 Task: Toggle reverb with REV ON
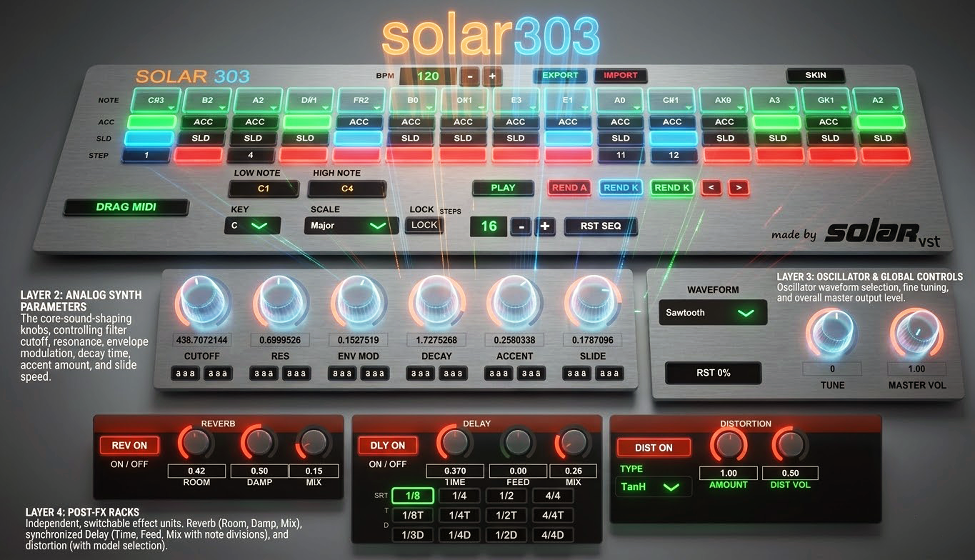click(129, 445)
